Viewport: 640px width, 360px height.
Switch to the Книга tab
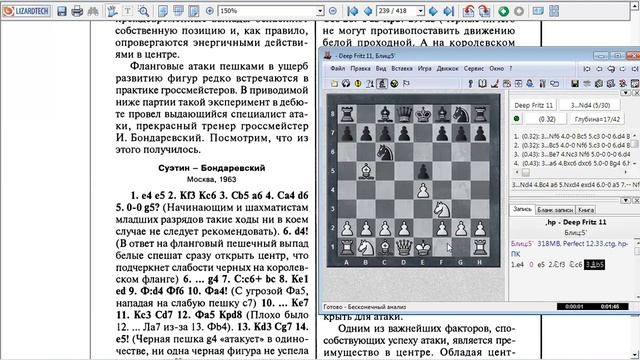(586, 210)
